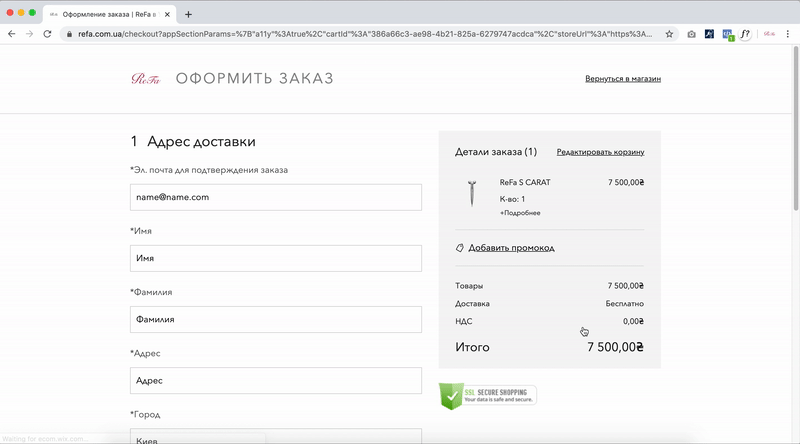This screenshot has height=444, width=800.
Task: Click the promo code tag icon
Action: pyautogui.click(x=459, y=248)
